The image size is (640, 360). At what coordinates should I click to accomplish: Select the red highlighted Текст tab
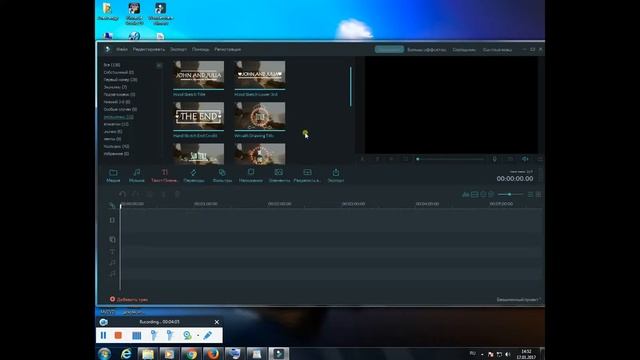[x=164, y=176]
